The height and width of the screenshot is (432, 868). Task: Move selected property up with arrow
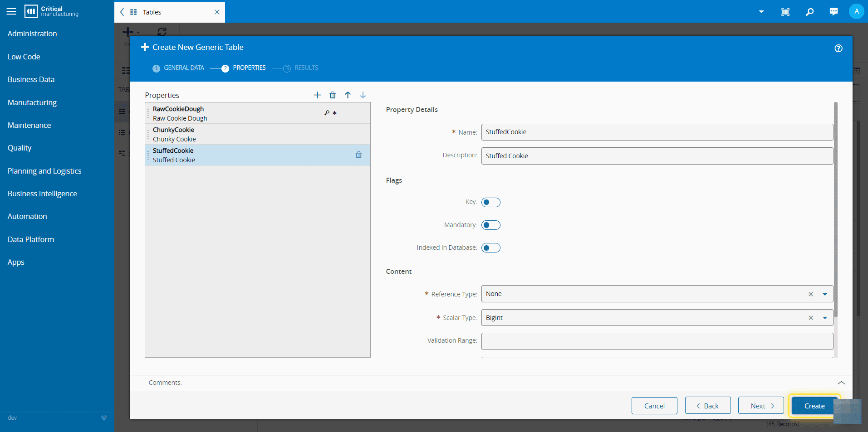(348, 95)
